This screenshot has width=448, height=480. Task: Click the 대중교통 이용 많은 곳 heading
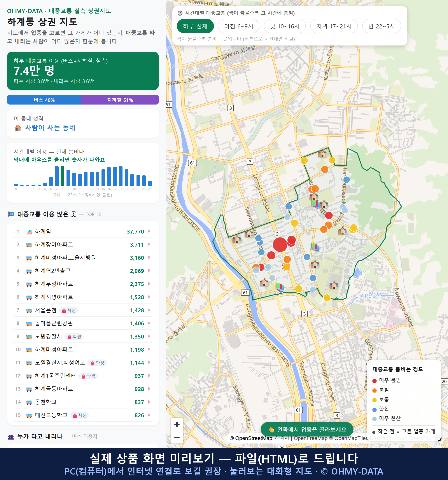tap(47, 214)
